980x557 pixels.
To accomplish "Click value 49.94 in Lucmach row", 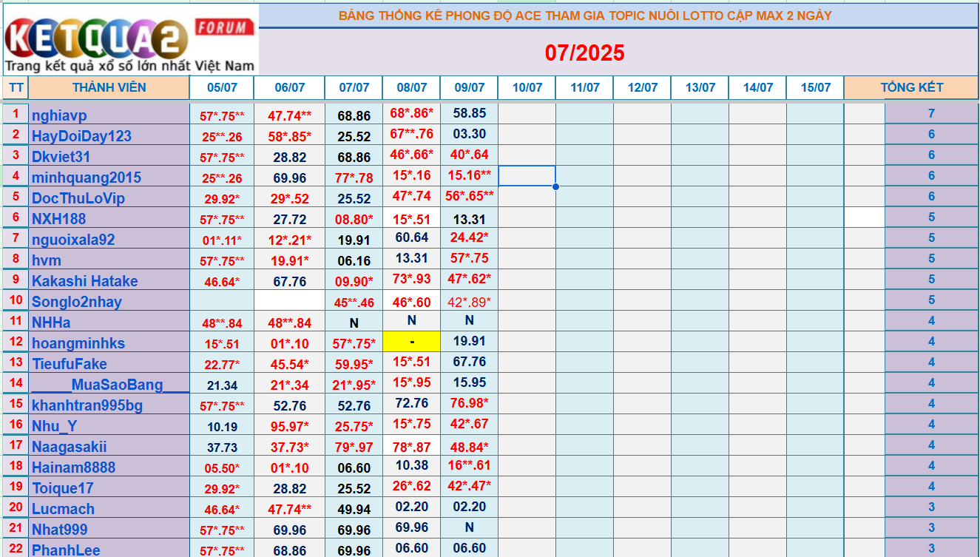I will click(x=354, y=510).
